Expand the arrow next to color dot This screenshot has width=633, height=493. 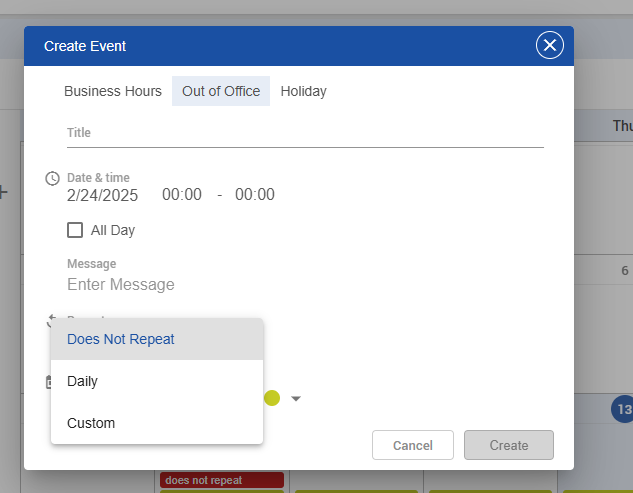296,399
